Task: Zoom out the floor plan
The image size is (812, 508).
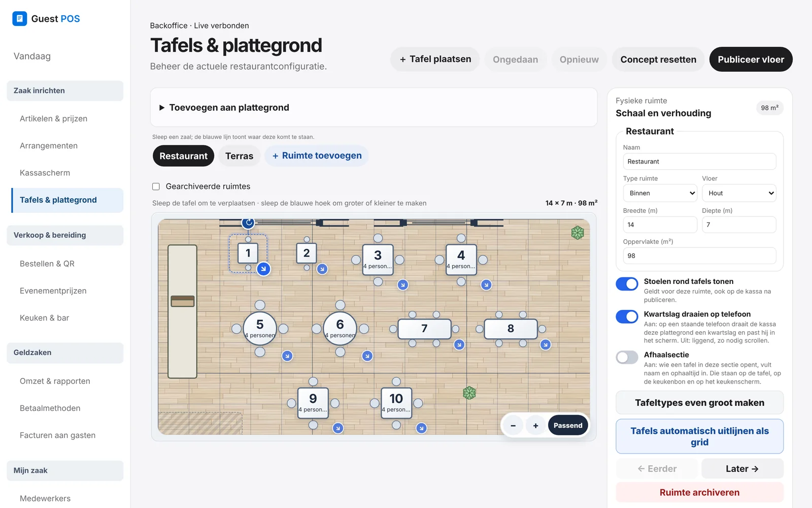Action: [x=513, y=426]
